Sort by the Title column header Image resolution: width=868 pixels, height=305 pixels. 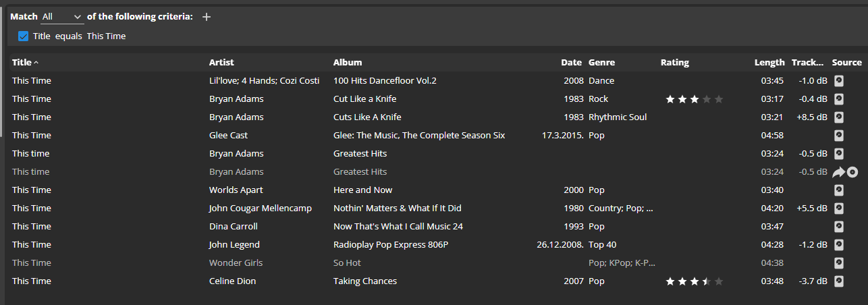click(22, 62)
